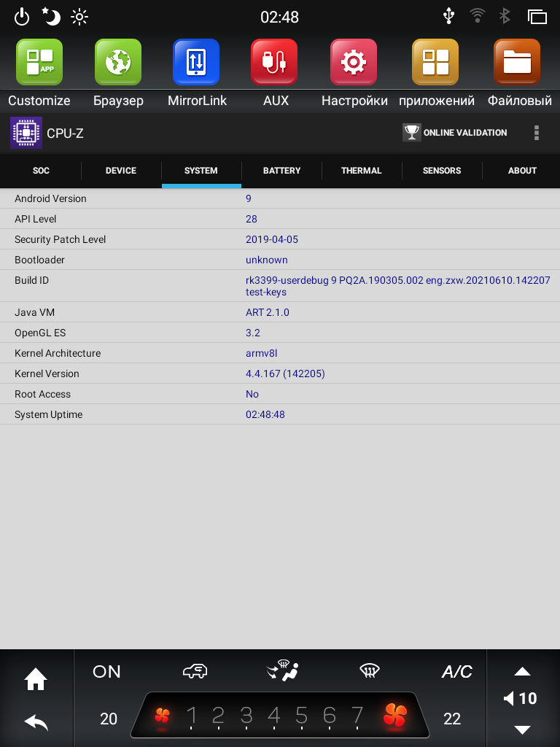Select Security Patch Level 2019-04-05
This screenshot has height=747, width=560.
(x=272, y=239)
